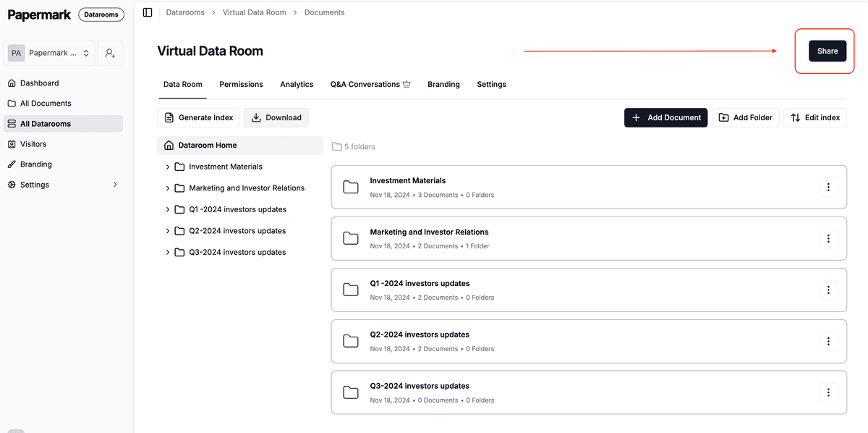Switch to the Permissions tab
This screenshot has height=433, width=868.
click(x=241, y=84)
